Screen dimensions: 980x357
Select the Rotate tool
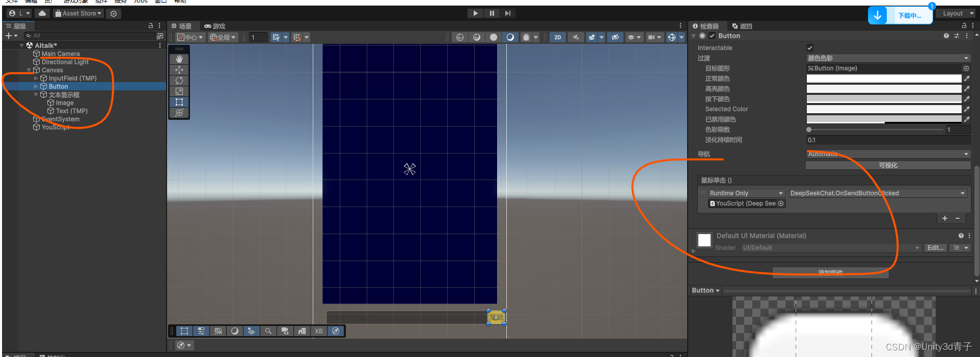[179, 81]
